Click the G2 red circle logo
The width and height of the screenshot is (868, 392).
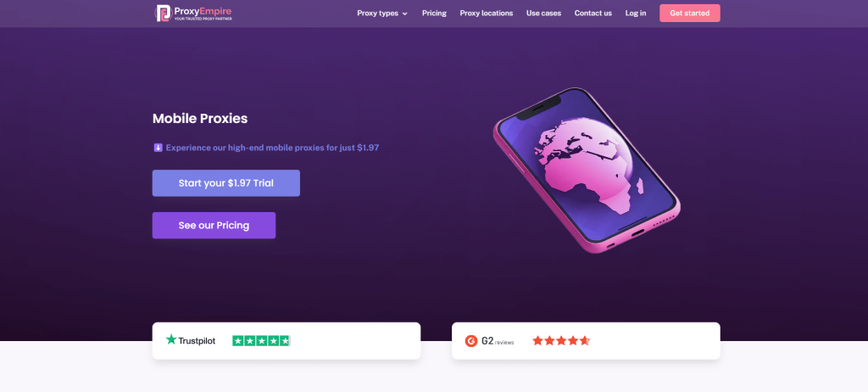pyautogui.click(x=471, y=341)
